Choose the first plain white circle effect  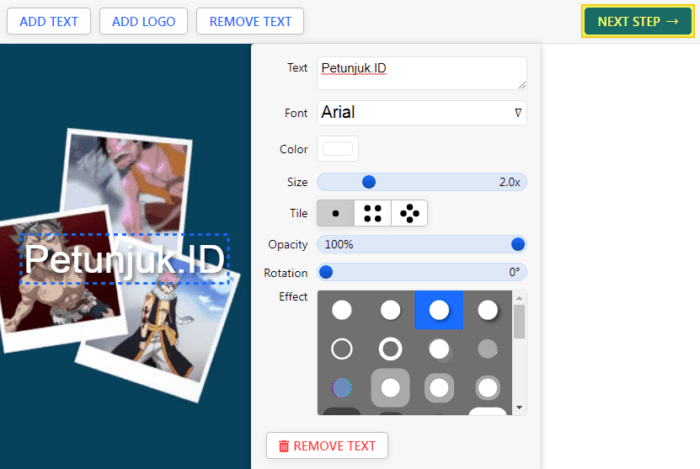tap(342, 310)
